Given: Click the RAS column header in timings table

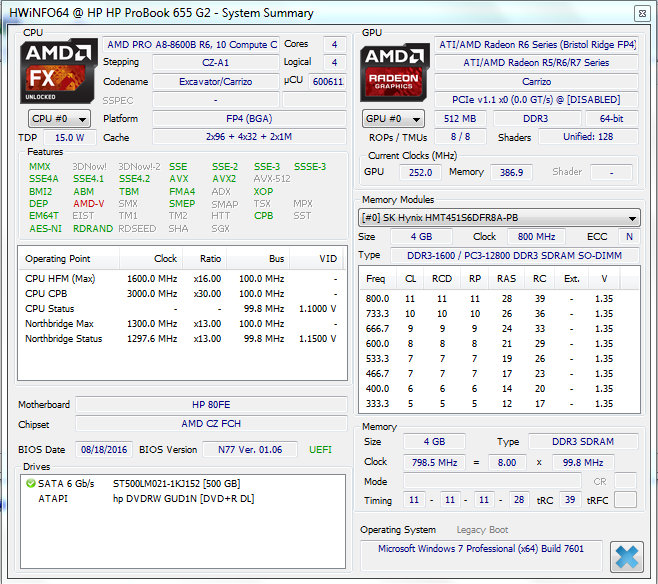Looking at the screenshot, I should [507, 279].
